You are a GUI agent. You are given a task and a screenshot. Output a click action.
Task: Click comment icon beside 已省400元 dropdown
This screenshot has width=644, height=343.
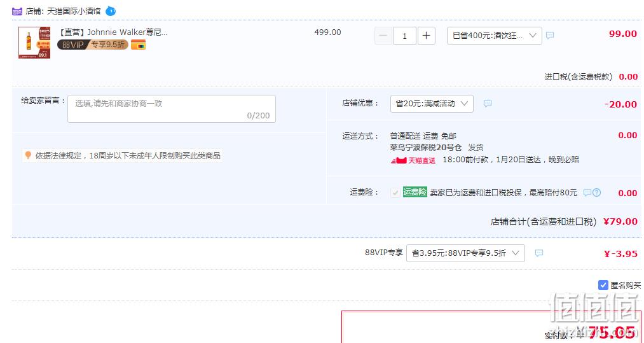[550, 36]
